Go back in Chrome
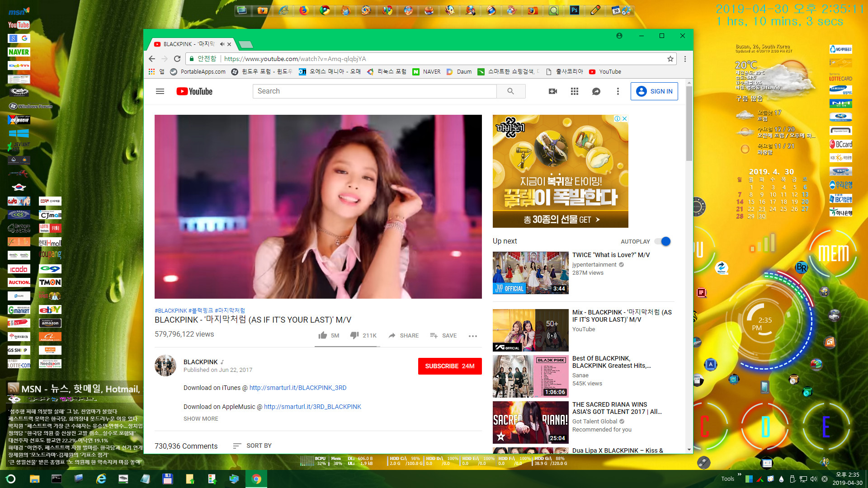 click(x=152, y=59)
